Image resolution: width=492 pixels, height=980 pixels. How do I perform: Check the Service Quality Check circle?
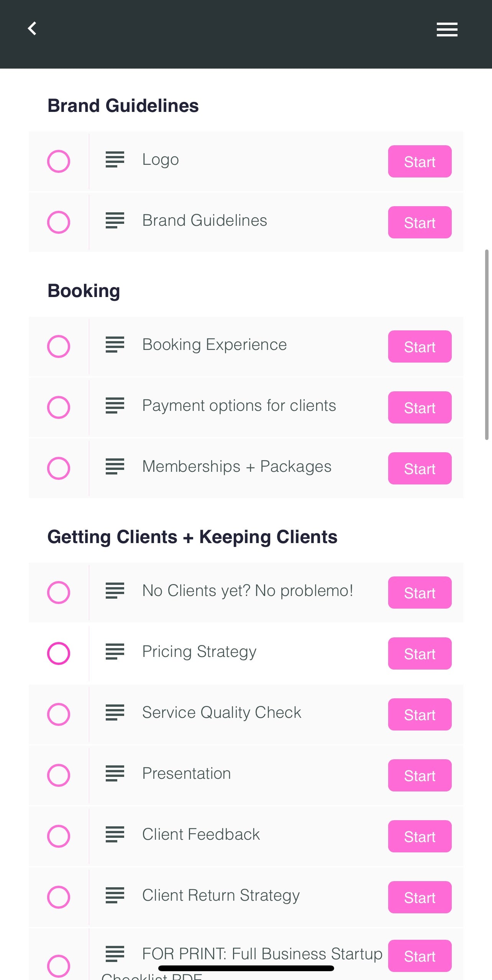59,714
